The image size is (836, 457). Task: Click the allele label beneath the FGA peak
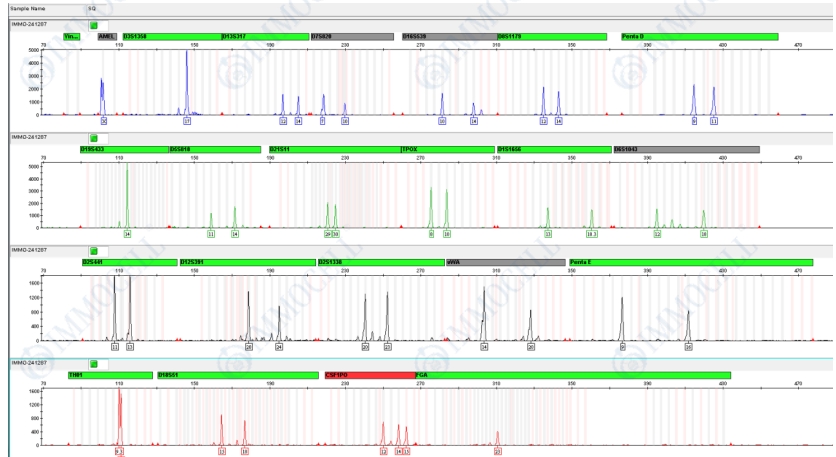click(498, 452)
